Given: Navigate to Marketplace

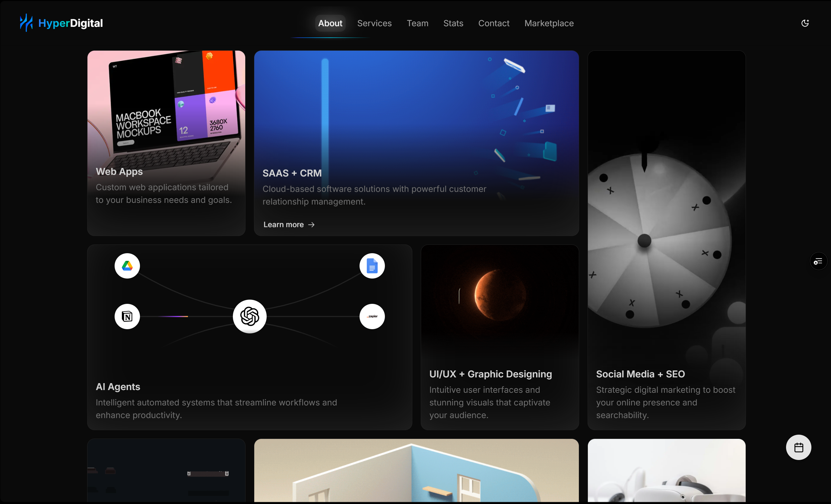Looking at the screenshot, I should coord(549,23).
